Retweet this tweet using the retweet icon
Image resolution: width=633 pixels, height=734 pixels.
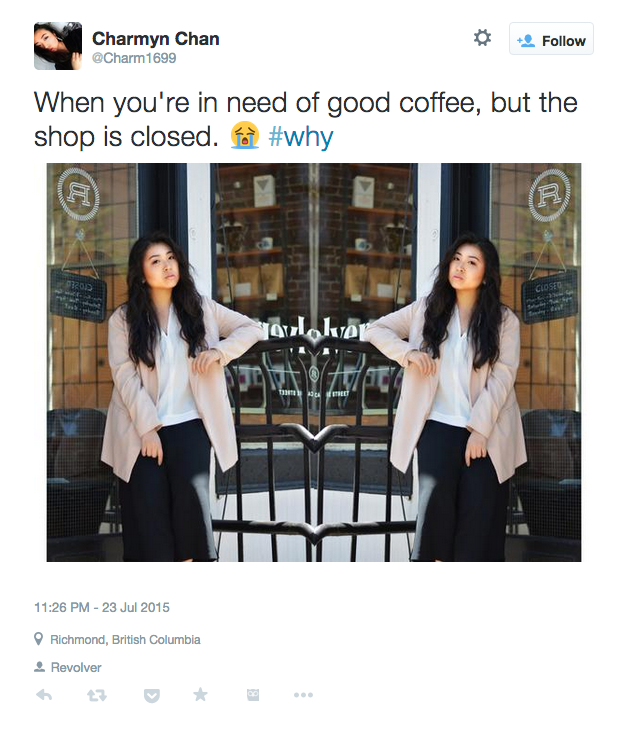[97, 695]
